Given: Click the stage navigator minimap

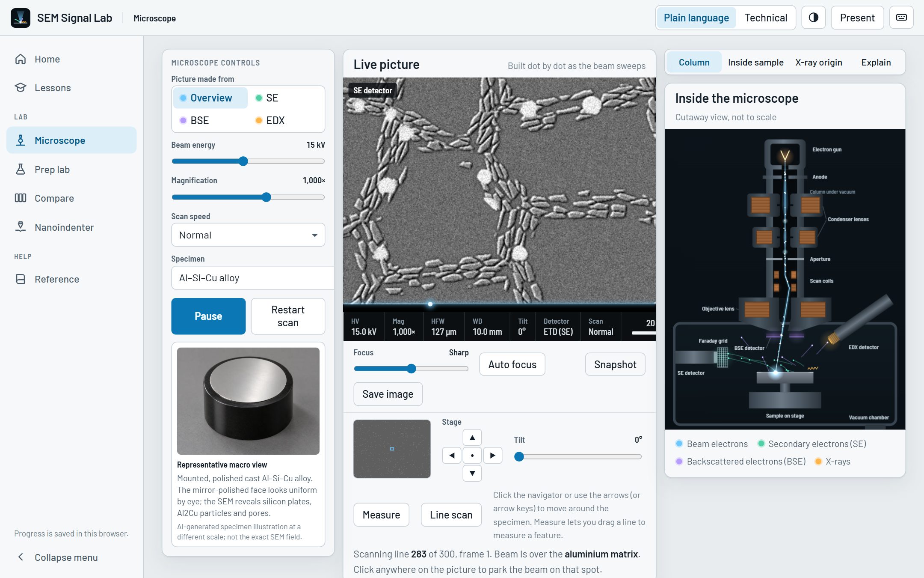Looking at the screenshot, I should 392,449.
